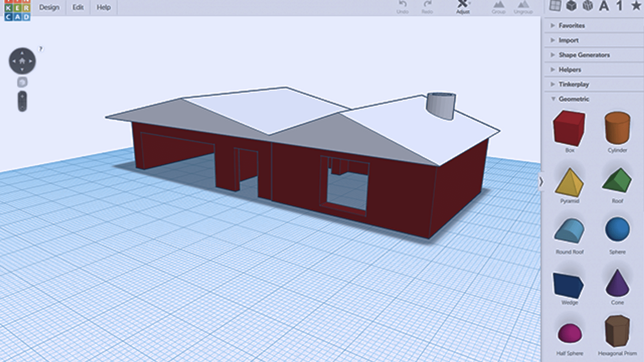This screenshot has height=362, width=644.
Task: Select the Round Roof shape
Action: point(569,231)
